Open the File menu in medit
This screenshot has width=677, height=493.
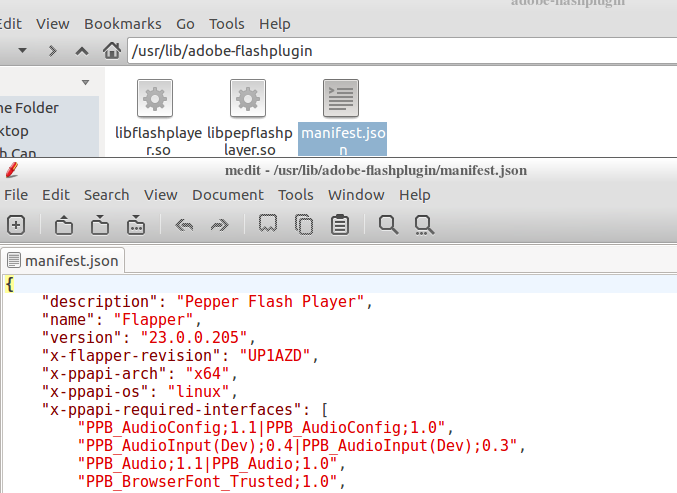click(16, 195)
